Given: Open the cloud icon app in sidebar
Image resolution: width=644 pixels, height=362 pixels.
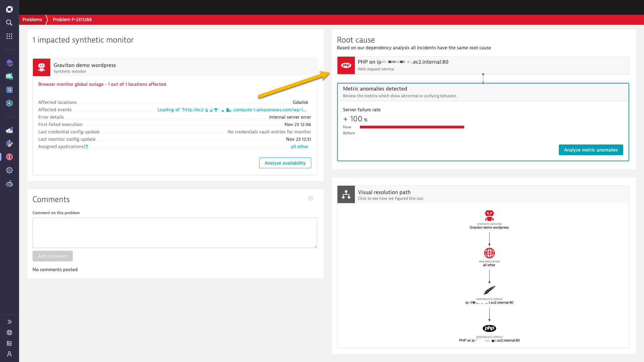Looking at the screenshot, I should (x=9, y=130).
